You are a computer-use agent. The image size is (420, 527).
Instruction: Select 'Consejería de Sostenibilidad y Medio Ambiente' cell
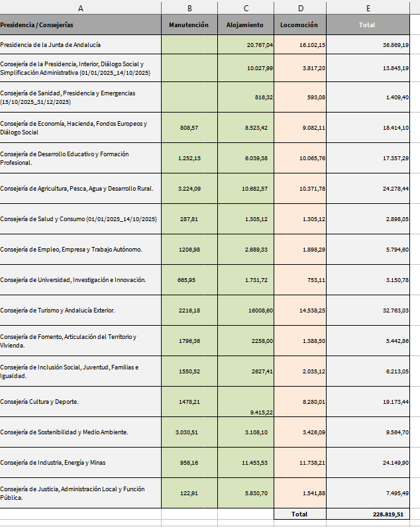[x=80, y=432]
